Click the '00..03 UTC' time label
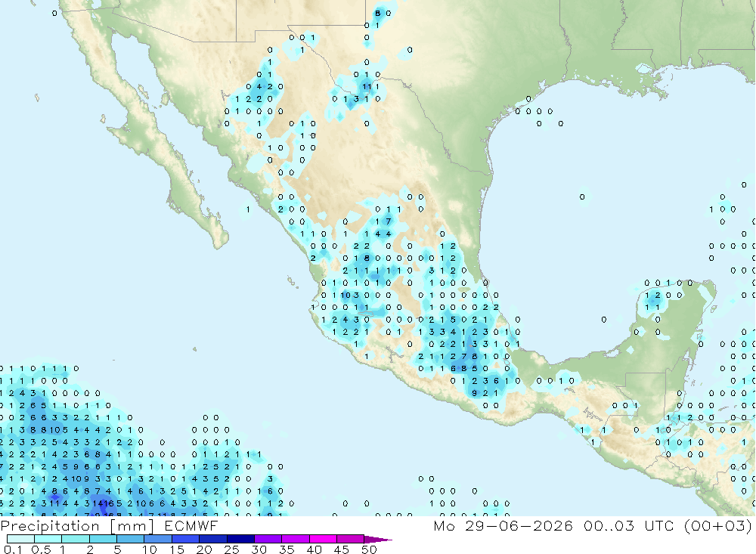 pyautogui.click(x=629, y=525)
